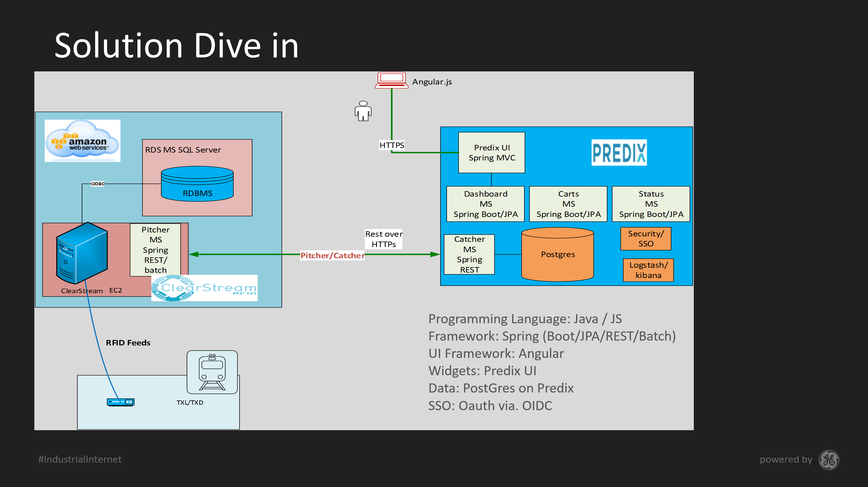Click the Pitcher MS Spring REST/batch box

[155, 250]
